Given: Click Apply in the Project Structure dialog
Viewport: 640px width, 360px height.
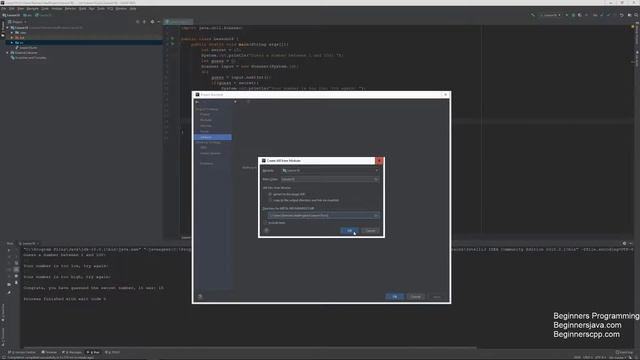Looking at the screenshot, I should click(437, 297).
